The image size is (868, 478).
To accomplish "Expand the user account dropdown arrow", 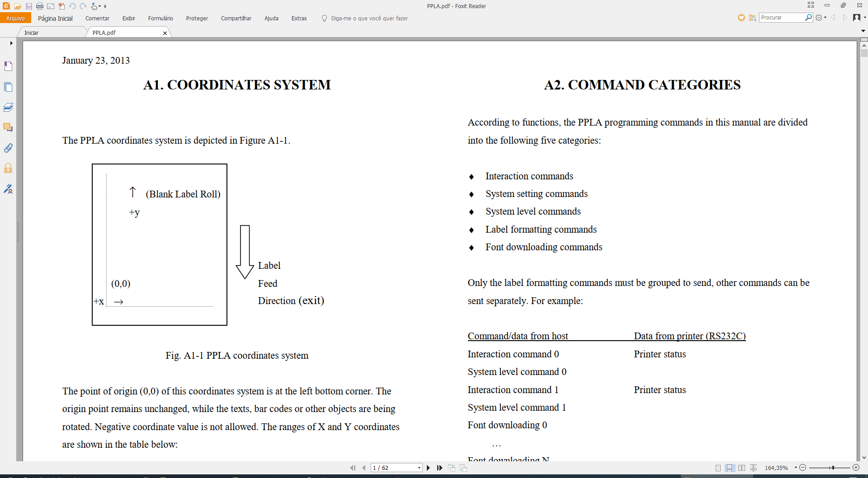I will click(x=865, y=18).
